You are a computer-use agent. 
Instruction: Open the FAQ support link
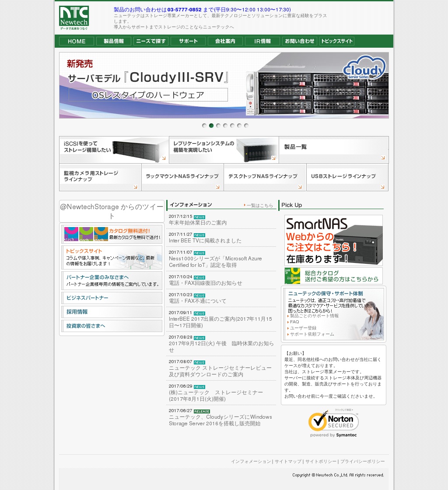pyautogui.click(x=294, y=322)
